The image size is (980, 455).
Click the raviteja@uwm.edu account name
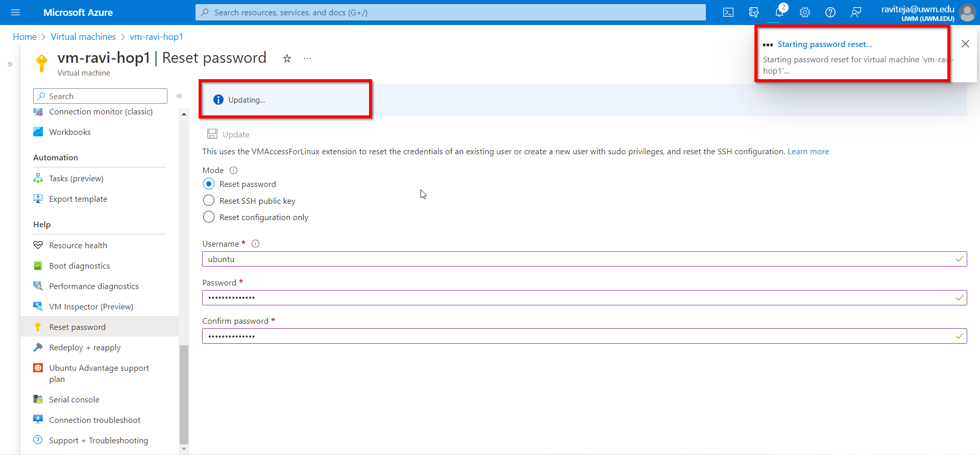pos(918,9)
